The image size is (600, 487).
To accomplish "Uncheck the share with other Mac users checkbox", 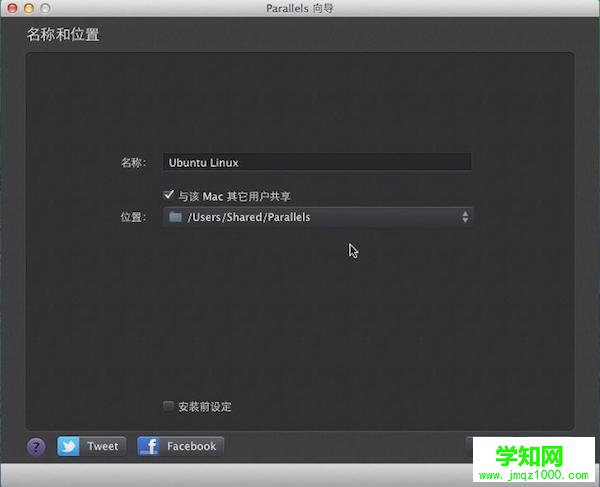I will coord(168,195).
